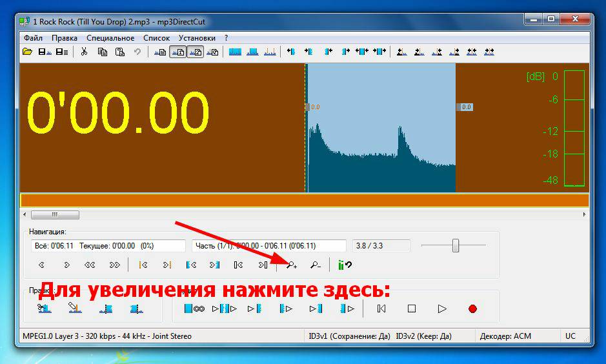Click the '3.8 / 3.3' value field
The height and width of the screenshot is (364, 606).
coord(381,246)
